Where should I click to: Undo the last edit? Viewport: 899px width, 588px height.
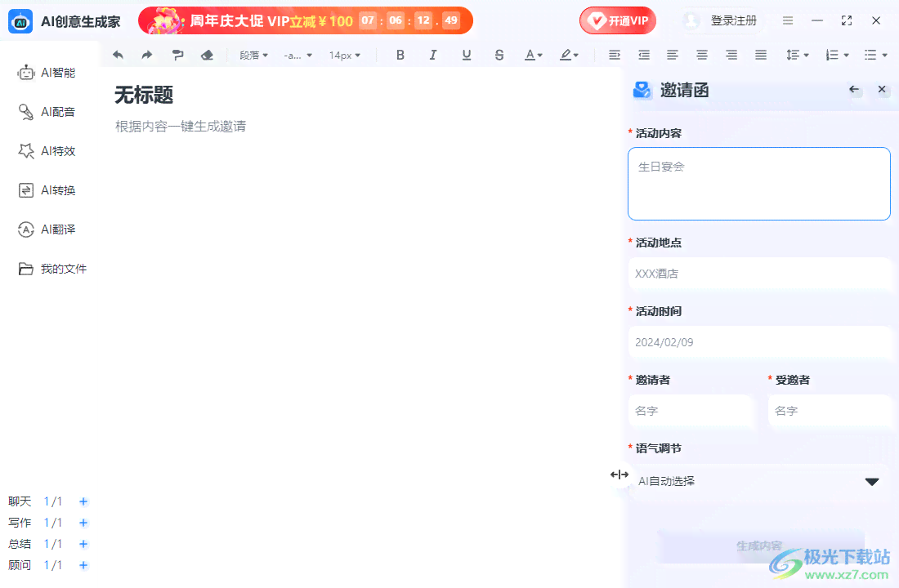119,55
